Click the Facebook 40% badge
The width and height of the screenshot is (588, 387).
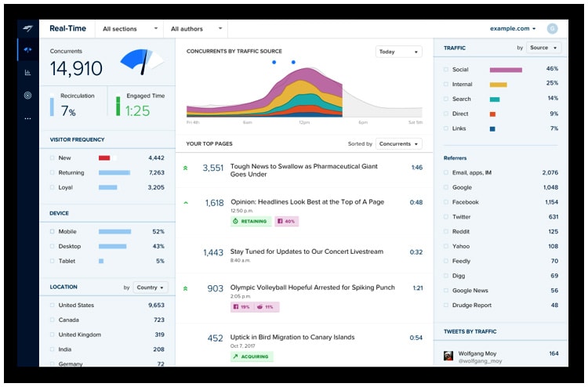point(286,222)
